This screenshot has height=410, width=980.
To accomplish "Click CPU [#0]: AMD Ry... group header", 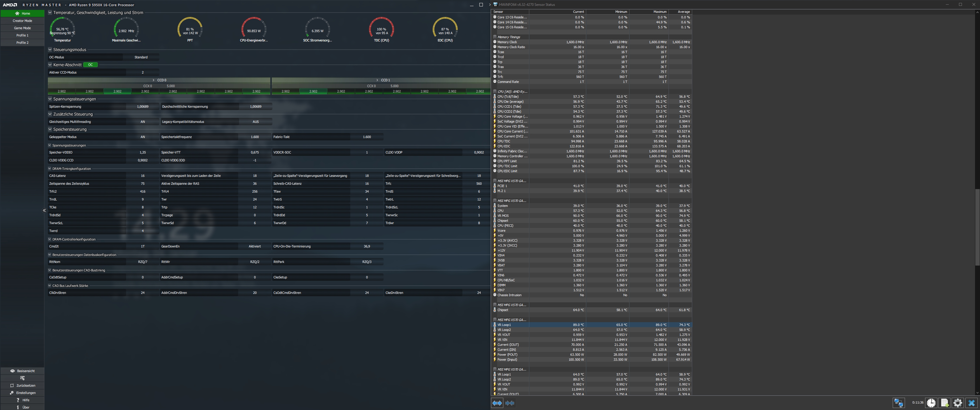I will [x=591, y=92].
